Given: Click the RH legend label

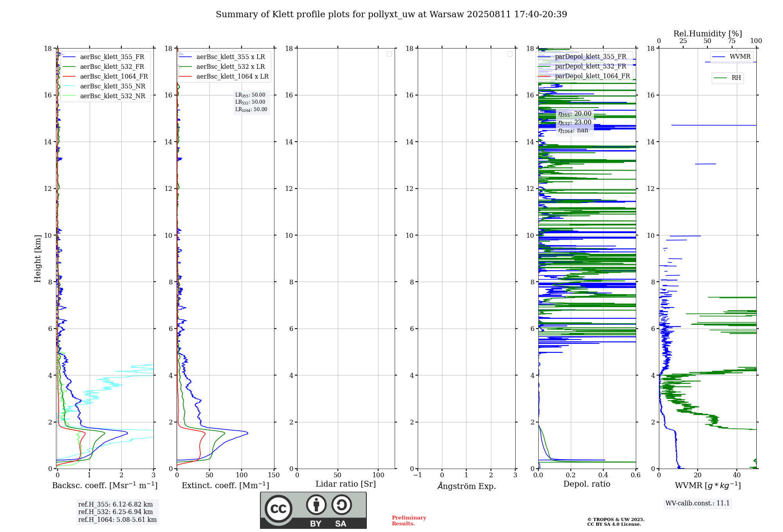Looking at the screenshot, I should click(736, 78).
